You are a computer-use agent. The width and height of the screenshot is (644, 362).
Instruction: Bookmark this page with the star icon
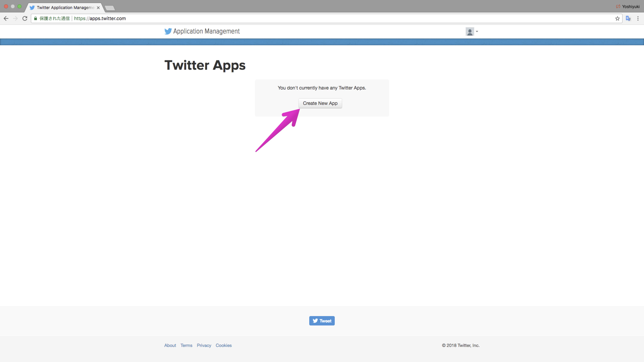[x=617, y=18]
